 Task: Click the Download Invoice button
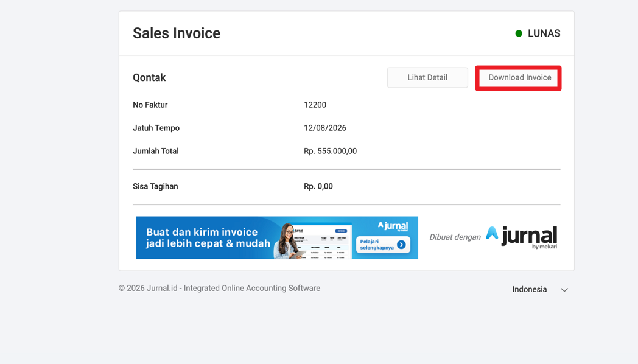click(519, 78)
